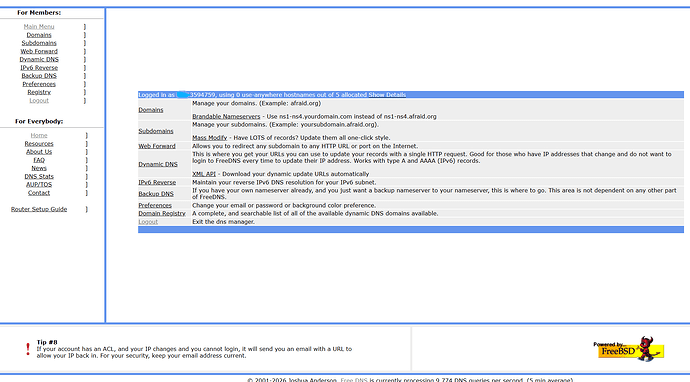The width and height of the screenshot is (690, 382).
Task: Open the FAQ link
Action: (x=39, y=160)
